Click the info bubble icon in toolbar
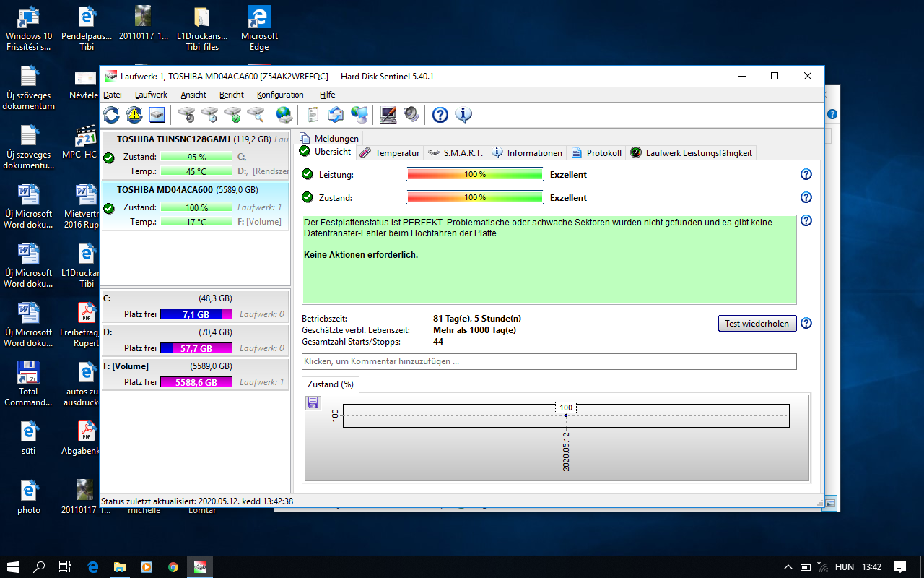Screen dimensions: 924x578 [x=463, y=114]
